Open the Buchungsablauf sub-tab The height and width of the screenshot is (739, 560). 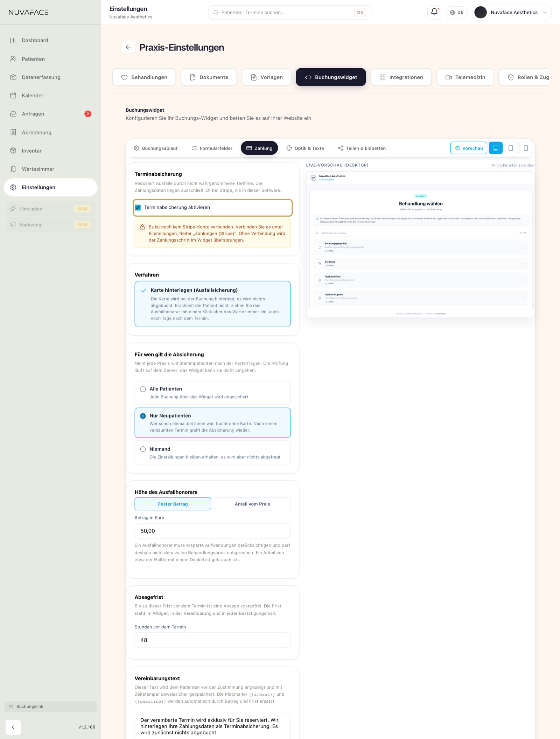pyautogui.click(x=156, y=148)
